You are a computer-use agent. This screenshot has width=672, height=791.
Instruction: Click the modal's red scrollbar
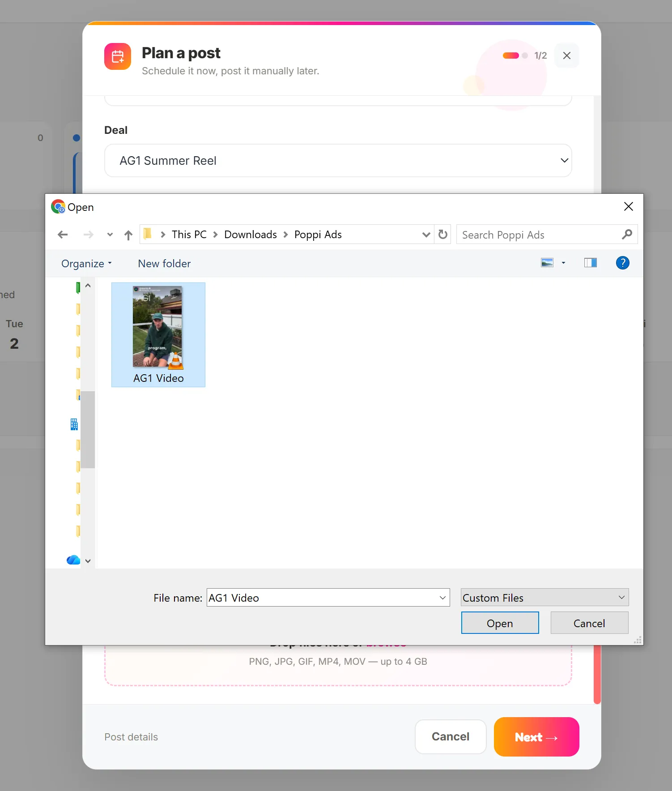pyautogui.click(x=597, y=675)
